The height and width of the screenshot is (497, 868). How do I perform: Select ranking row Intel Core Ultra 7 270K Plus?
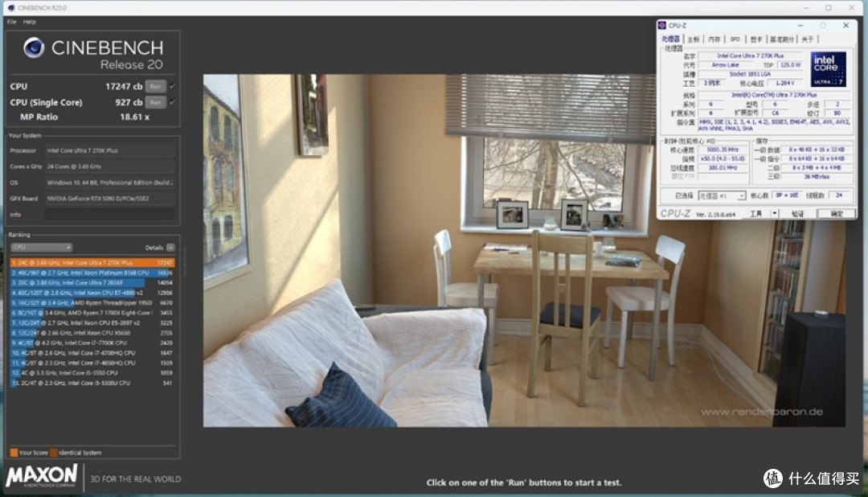[x=92, y=263]
